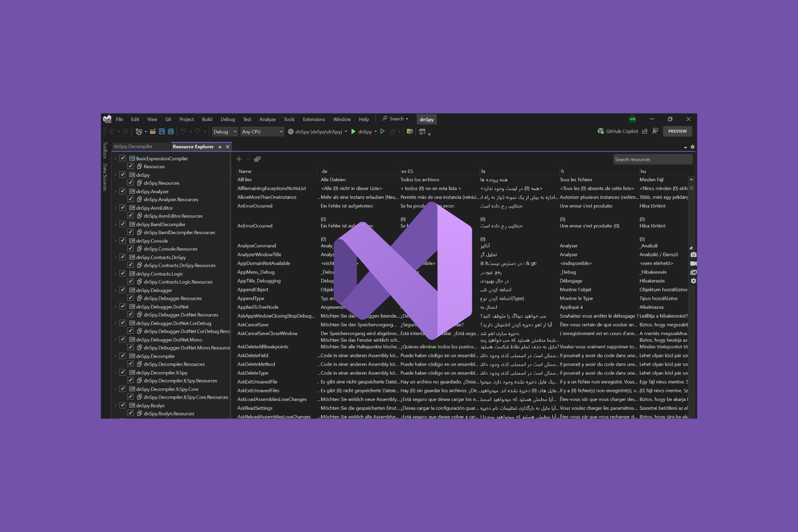
Task: Click the window layout toolbar icon
Action: (422, 132)
